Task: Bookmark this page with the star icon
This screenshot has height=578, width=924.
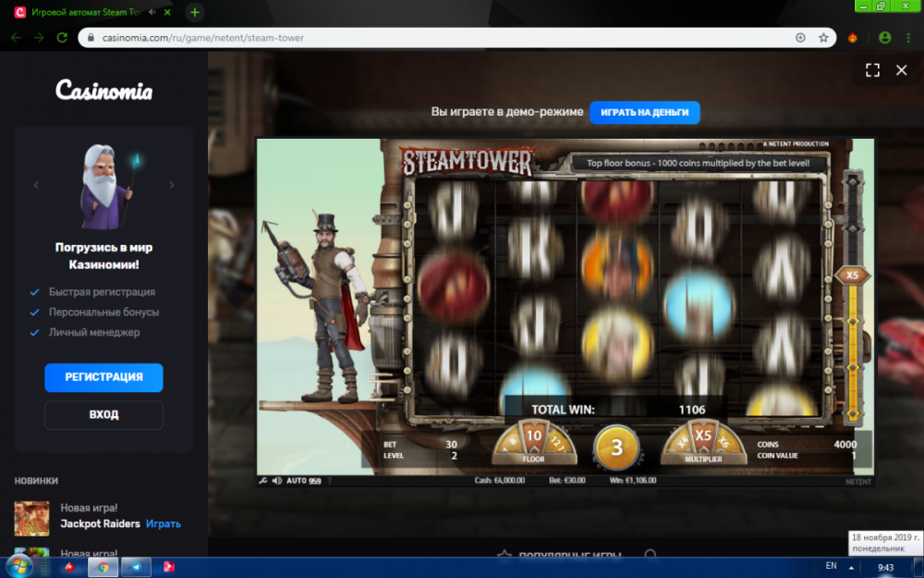Action: (823, 38)
